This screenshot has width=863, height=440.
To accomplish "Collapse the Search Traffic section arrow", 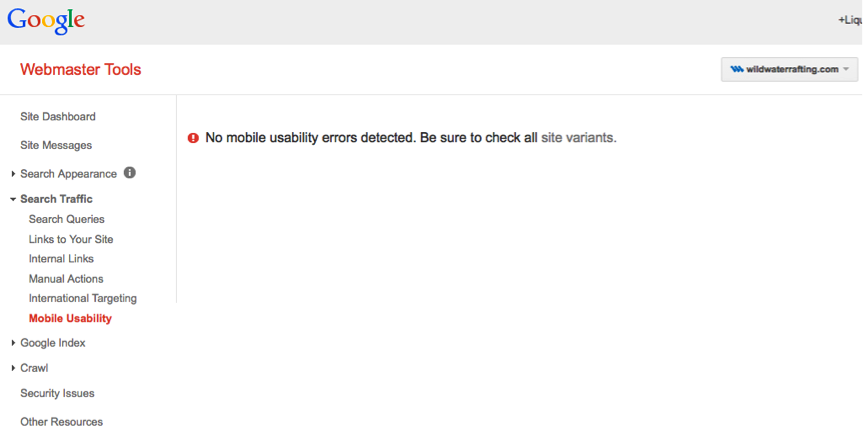I will point(13,199).
